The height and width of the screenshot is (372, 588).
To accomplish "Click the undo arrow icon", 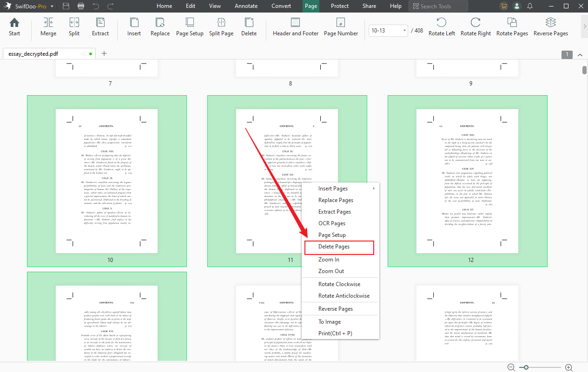I will pos(96,6).
